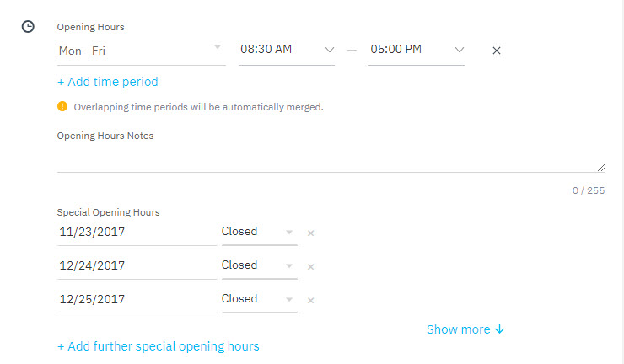Screen dimensions: 624x364
Task: Delete the 11/23/2017 special hours entry
Action: (x=311, y=233)
